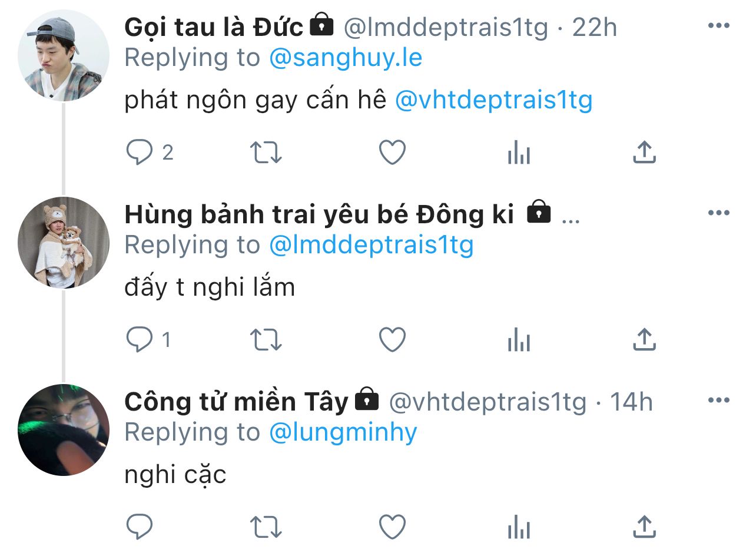Open more options for Công tử miền Tây's tweet

[719, 401]
